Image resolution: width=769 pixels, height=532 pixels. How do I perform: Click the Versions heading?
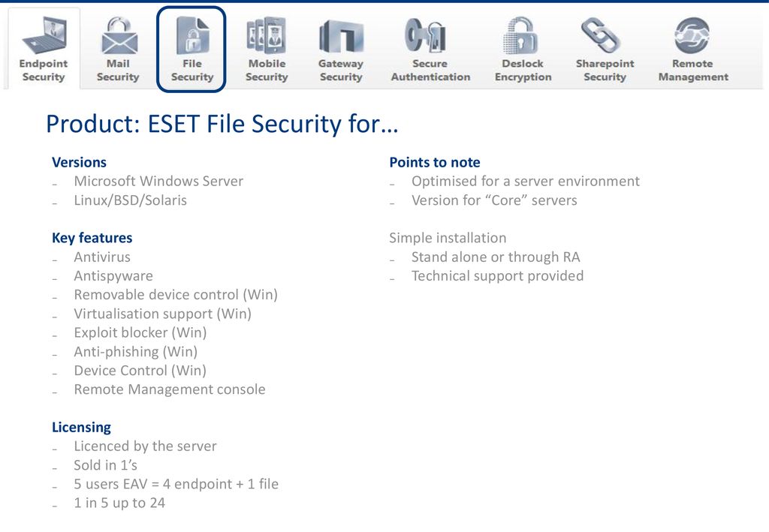pyautogui.click(x=79, y=162)
